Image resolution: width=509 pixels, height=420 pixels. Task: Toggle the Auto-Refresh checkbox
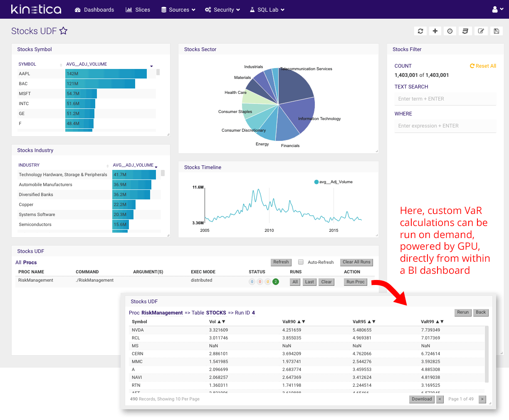(x=301, y=262)
